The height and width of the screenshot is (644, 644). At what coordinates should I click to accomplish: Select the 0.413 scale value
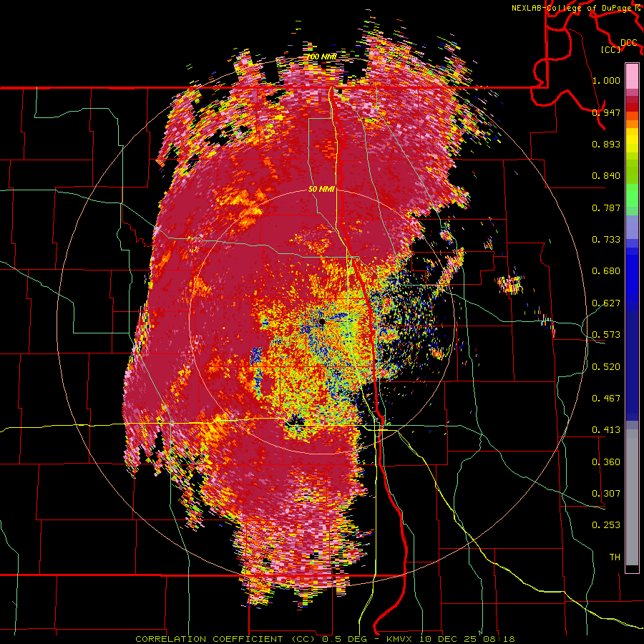[606, 430]
